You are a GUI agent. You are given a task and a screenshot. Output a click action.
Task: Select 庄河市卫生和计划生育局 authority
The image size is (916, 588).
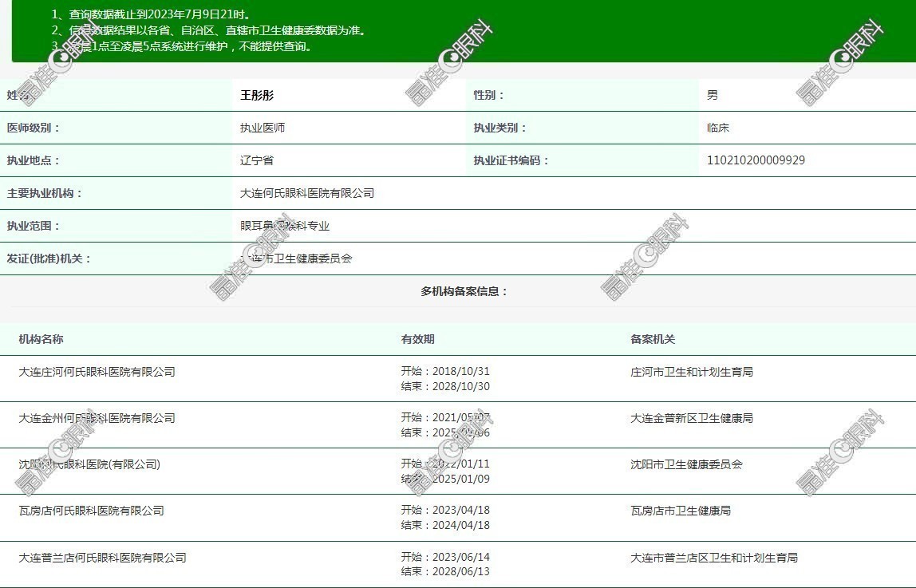click(x=692, y=372)
